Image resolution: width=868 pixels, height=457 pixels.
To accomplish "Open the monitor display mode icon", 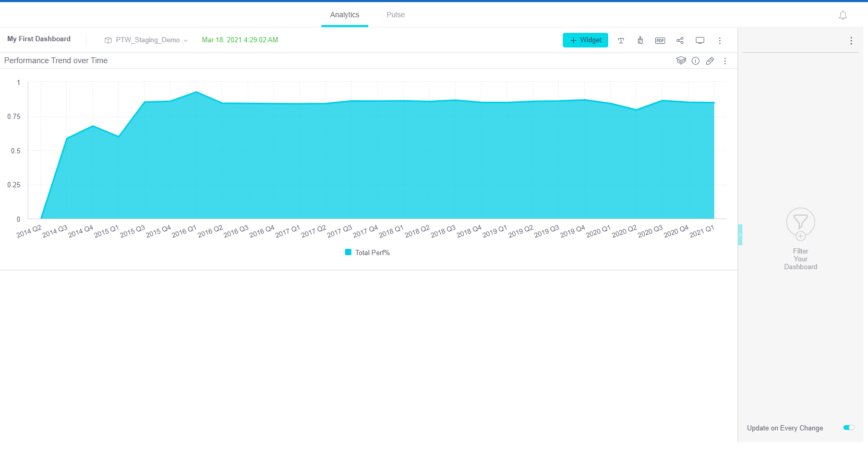I will [x=700, y=41].
